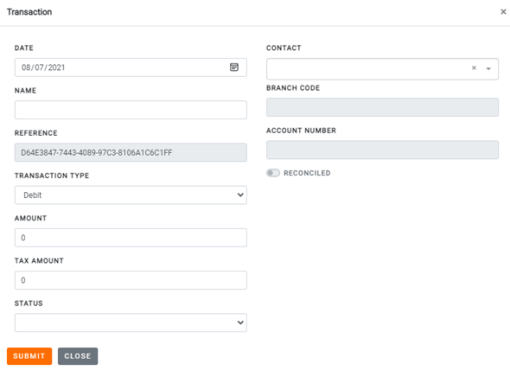Click the Close button

tap(78, 356)
